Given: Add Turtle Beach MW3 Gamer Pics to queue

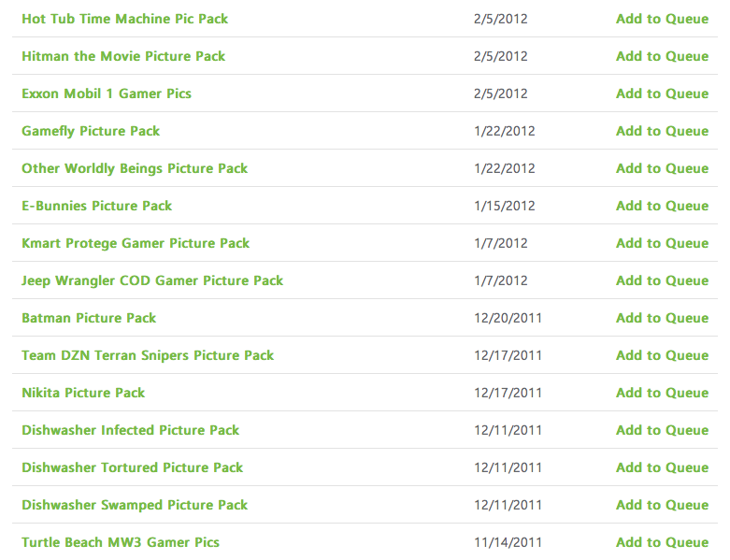Looking at the screenshot, I should [x=662, y=542].
